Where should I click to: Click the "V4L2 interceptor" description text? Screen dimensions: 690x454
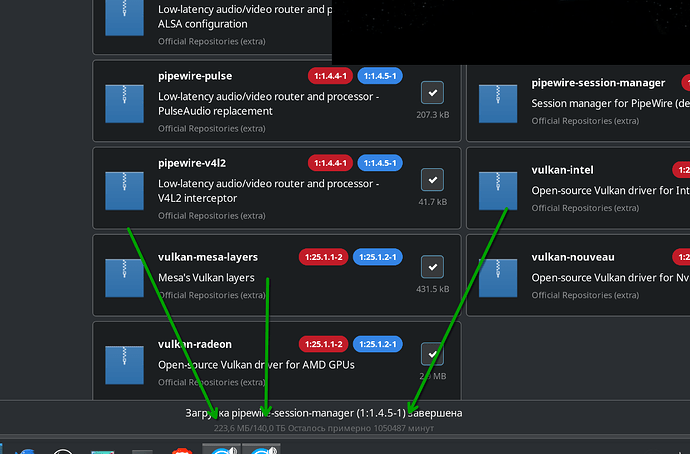point(197,198)
